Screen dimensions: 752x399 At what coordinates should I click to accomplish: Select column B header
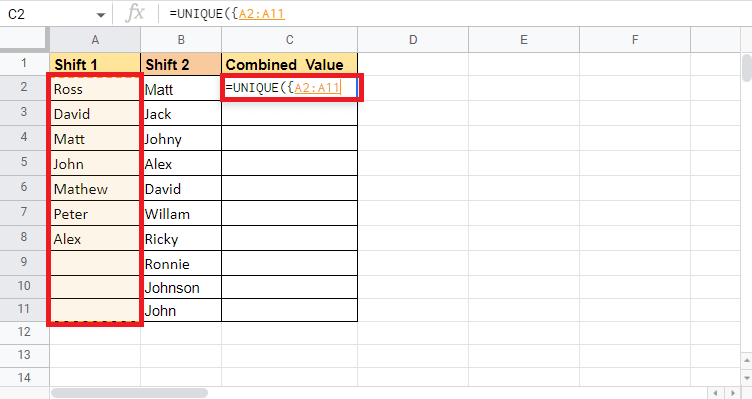pyautogui.click(x=181, y=40)
